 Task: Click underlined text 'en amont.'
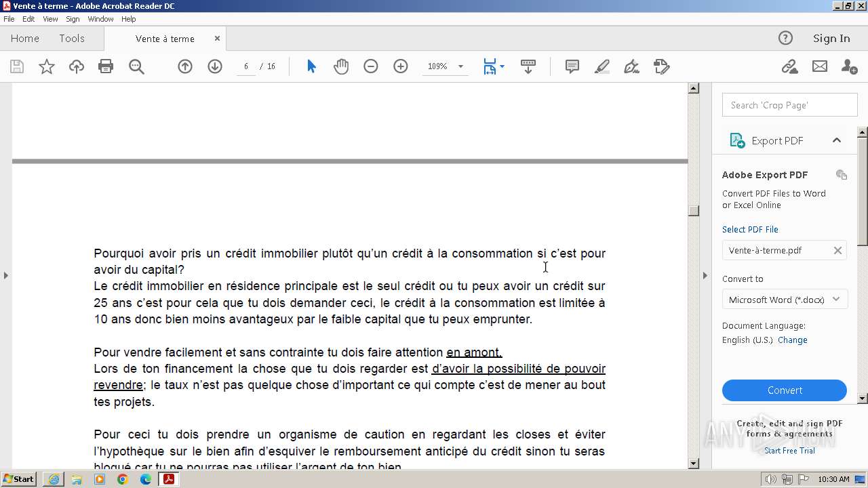pyautogui.click(x=474, y=352)
